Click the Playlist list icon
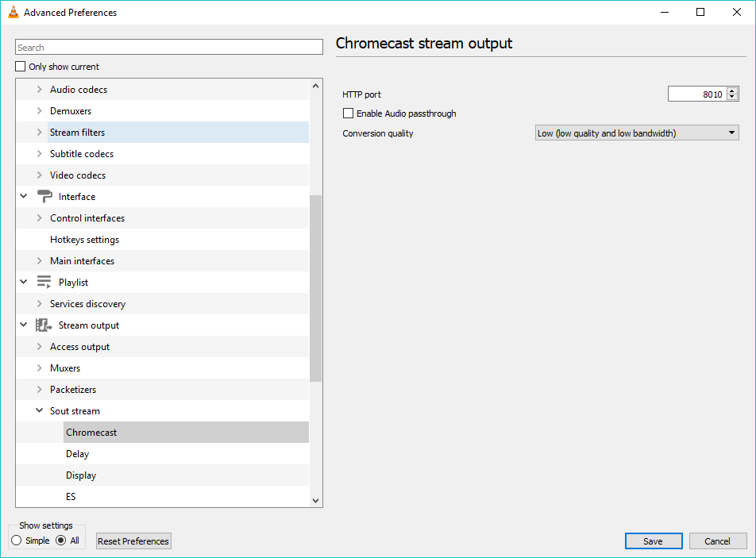756x558 pixels. 44,283
